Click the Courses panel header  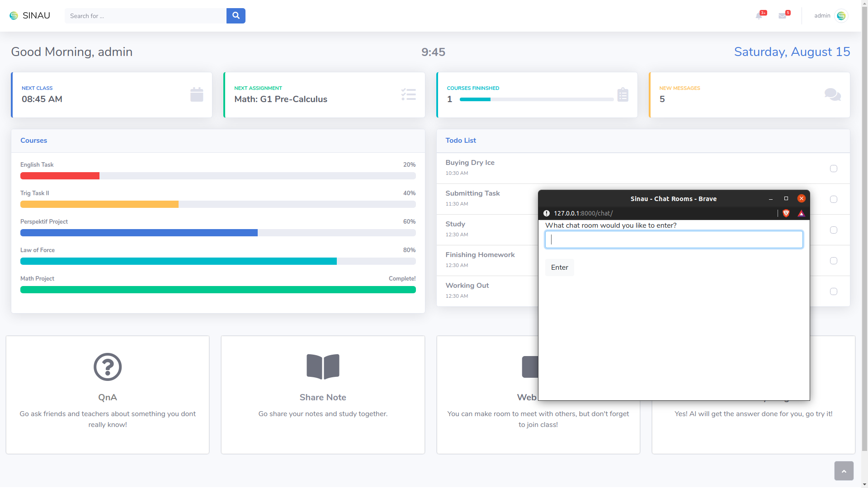coord(34,141)
